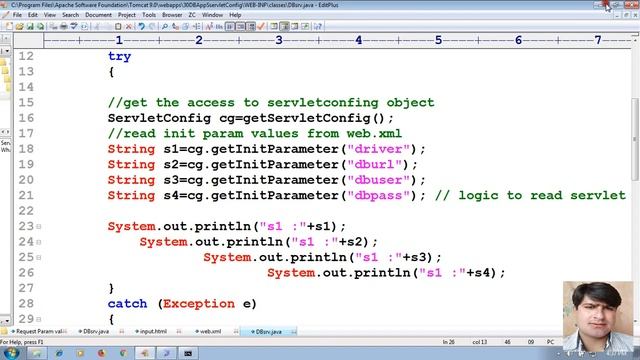Viewport: 640px width, 360px height.
Task: Open the Browser menu
Action: tap(172, 15)
